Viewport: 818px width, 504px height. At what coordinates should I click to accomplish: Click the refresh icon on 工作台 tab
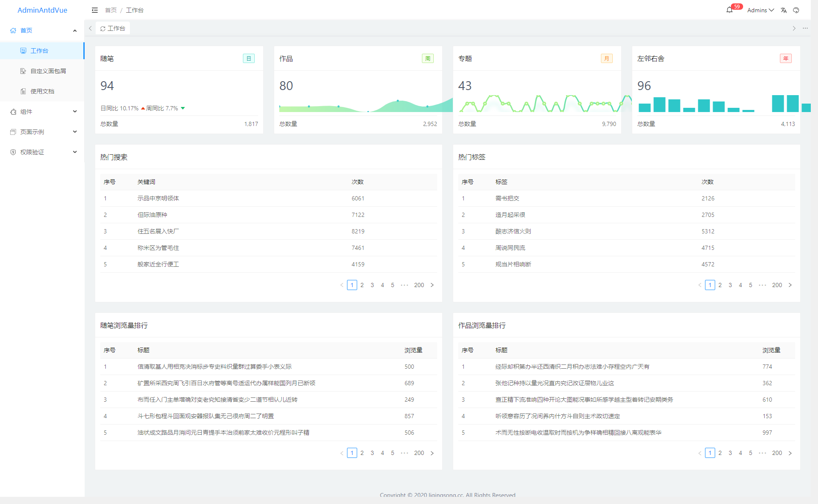point(103,28)
